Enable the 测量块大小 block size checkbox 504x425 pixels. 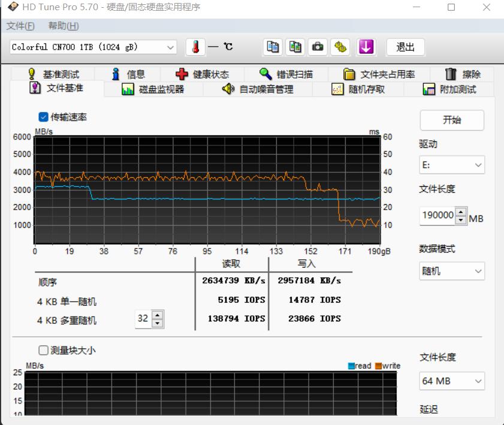click(x=43, y=350)
